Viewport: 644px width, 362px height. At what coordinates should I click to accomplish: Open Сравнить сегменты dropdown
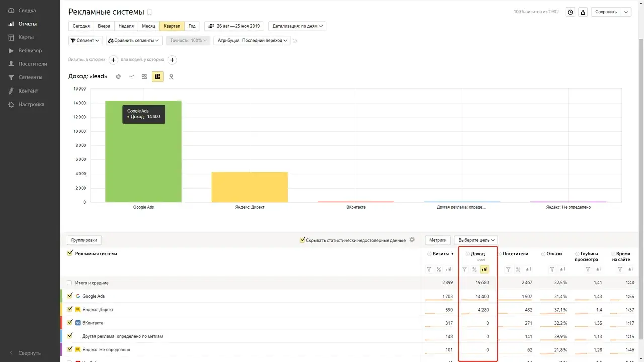pos(133,40)
